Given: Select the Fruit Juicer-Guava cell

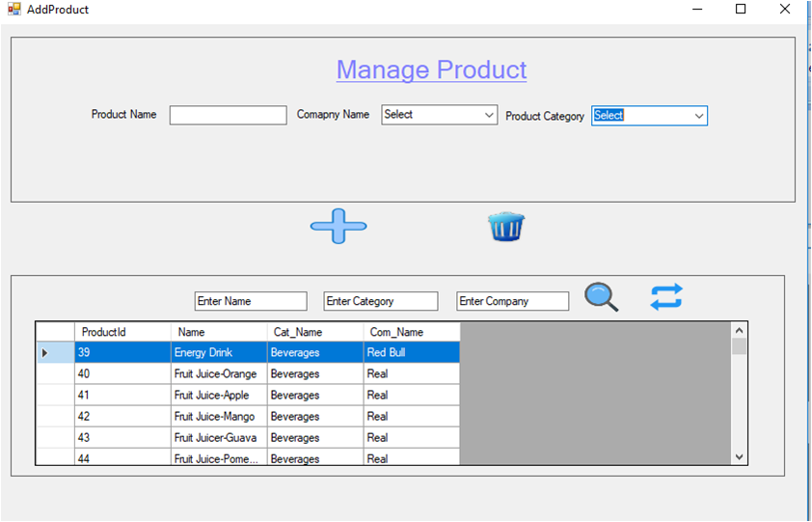Looking at the screenshot, I should tap(219, 437).
